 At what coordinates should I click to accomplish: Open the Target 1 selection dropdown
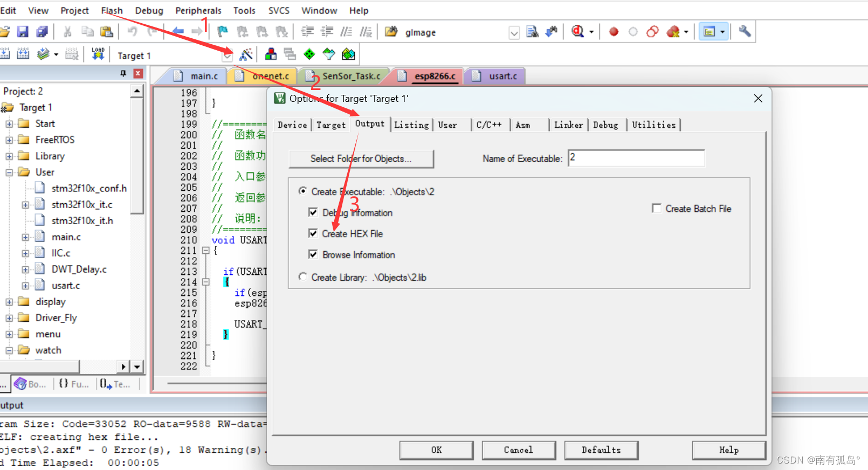228,56
